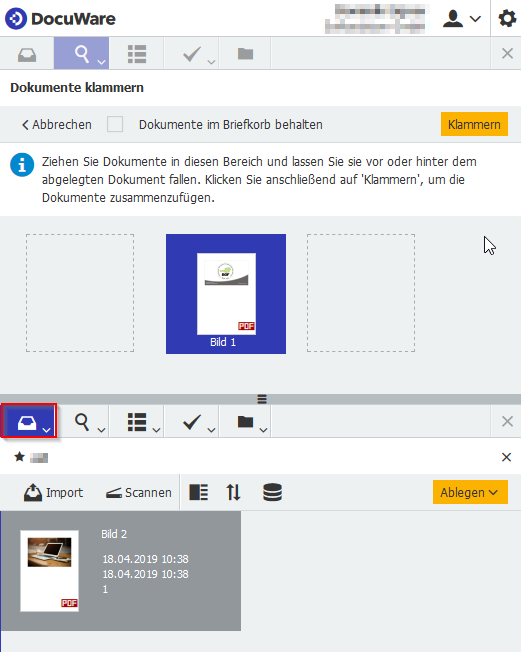
Task: Expand the user profile menu
Action: (462, 19)
